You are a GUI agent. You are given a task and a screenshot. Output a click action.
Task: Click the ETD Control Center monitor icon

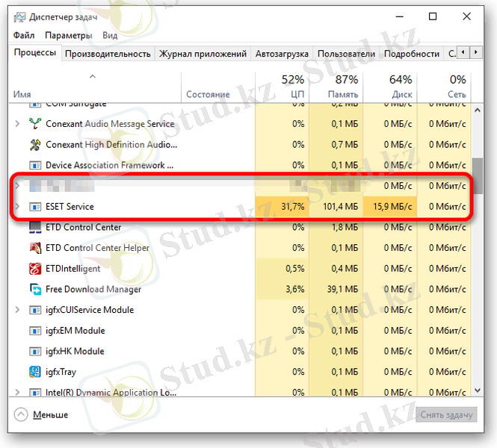(35, 227)
